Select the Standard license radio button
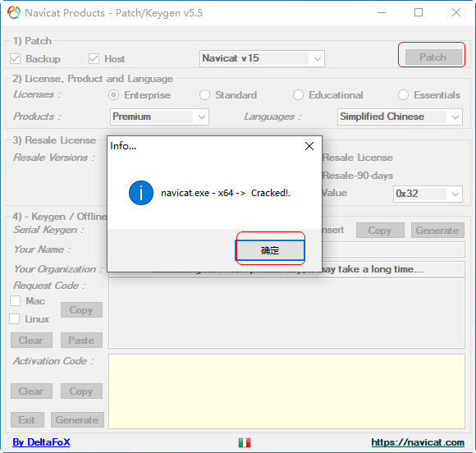The width and height of the screenshot is (476, 453). [x=204, y=95]
